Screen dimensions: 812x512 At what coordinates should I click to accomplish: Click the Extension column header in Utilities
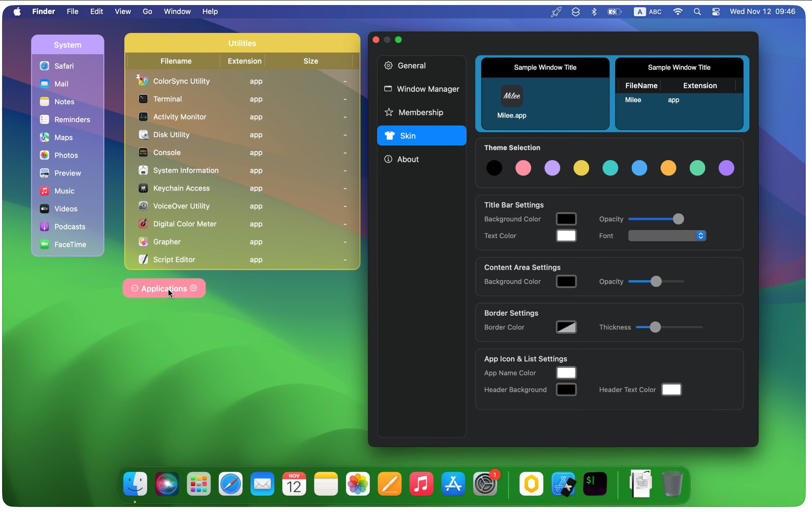tap(244, 61)
